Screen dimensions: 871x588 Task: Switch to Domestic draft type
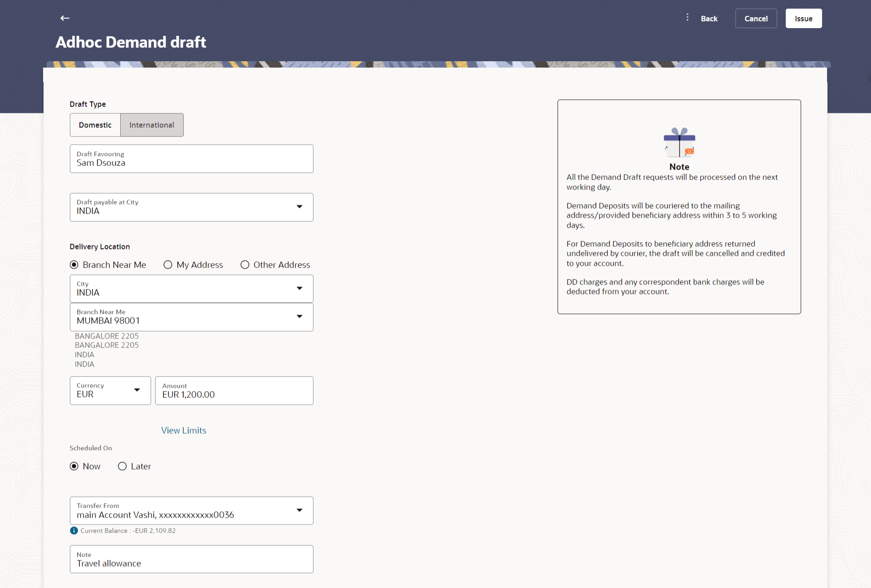coord(95,125)
